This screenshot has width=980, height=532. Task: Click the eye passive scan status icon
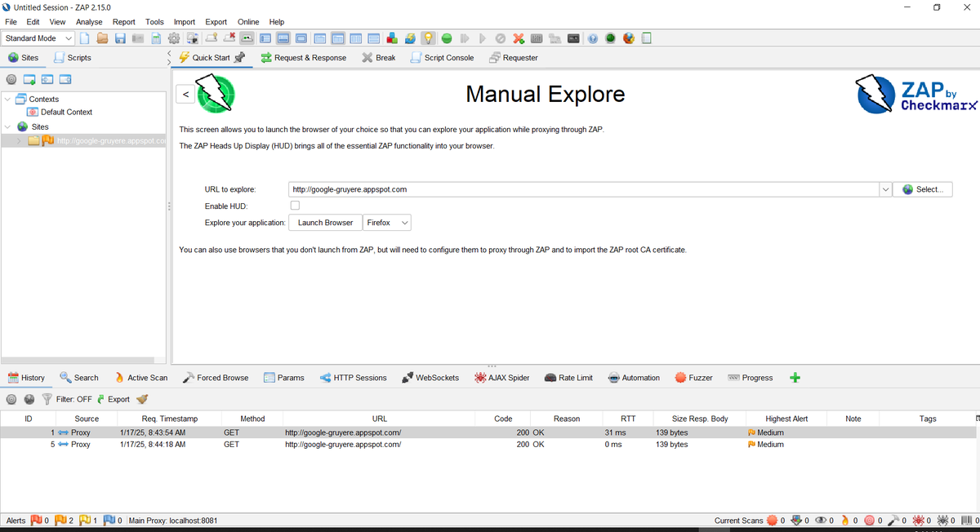(821, 521)
